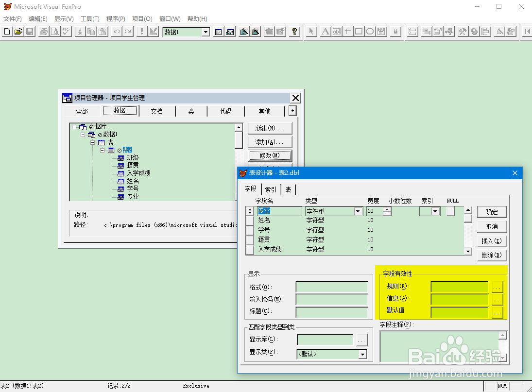Click the Print Preview magnifier icon
Viewport: 532px width, 392px height.
point(54,32)
